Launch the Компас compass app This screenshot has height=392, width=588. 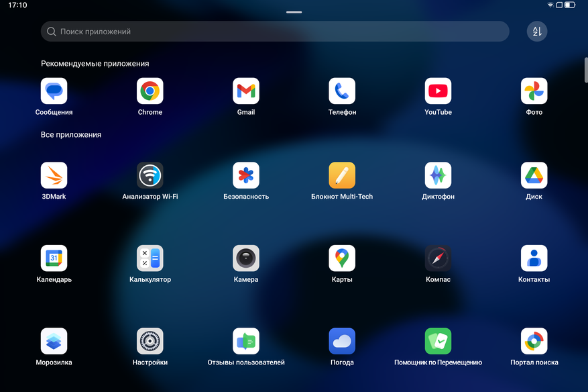pyautogui.click(x=438, y=258)
